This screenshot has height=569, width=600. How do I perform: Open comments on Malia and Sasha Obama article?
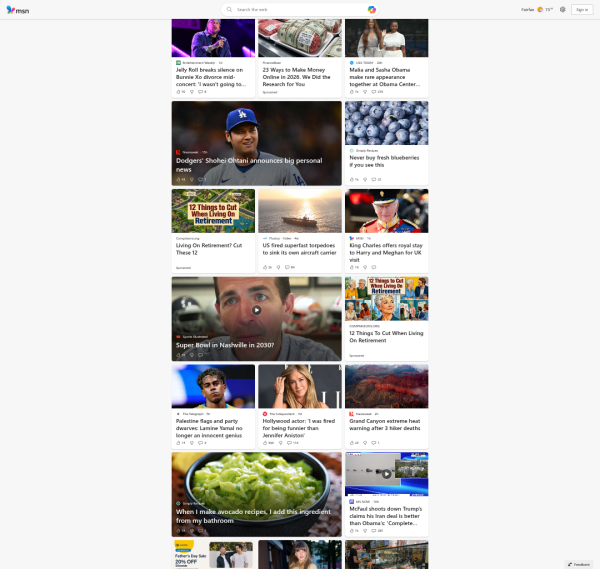(377, 92)
